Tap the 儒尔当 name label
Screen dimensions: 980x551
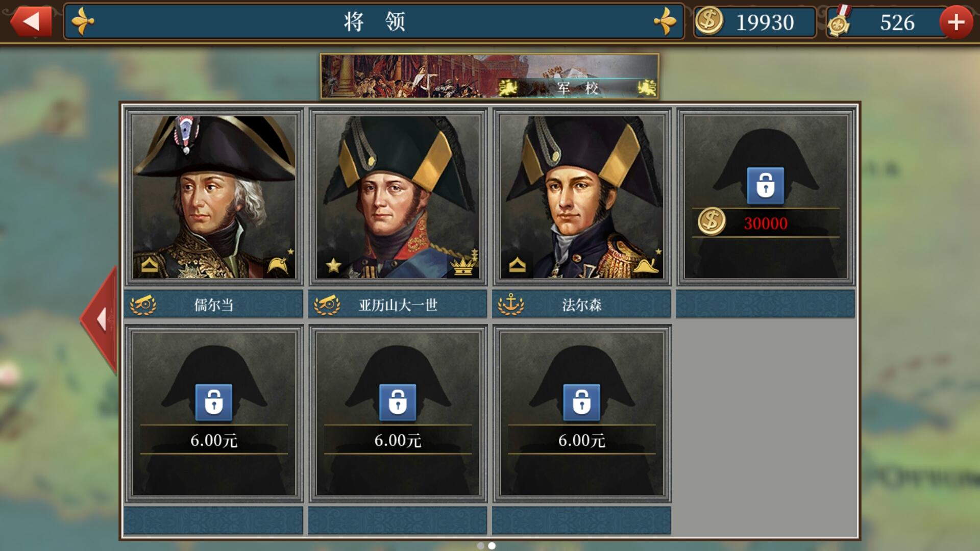(x=213, y=305)
